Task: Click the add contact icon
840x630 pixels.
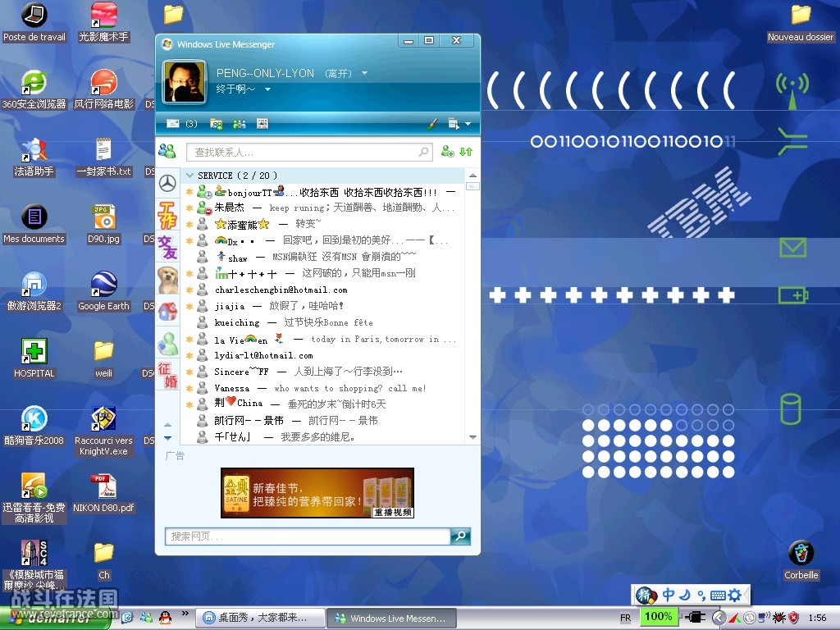Action: pyautogui.click(x=447, y=152)
